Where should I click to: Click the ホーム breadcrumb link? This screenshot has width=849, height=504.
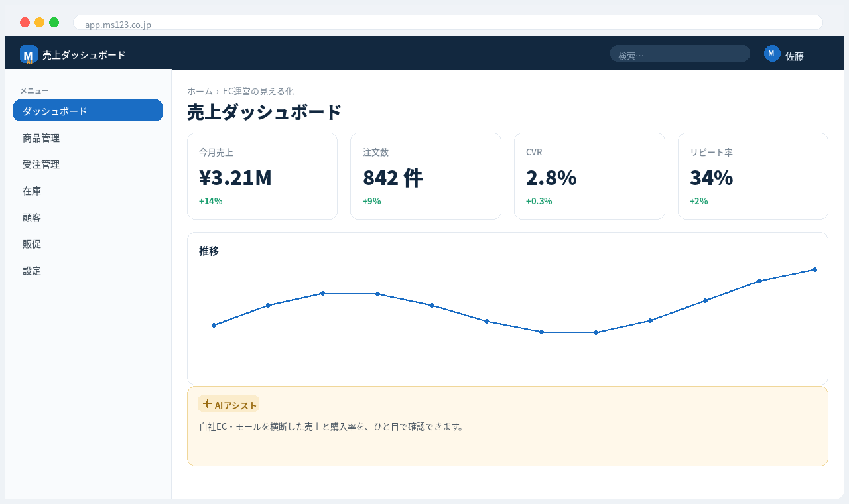coord(200,91)
